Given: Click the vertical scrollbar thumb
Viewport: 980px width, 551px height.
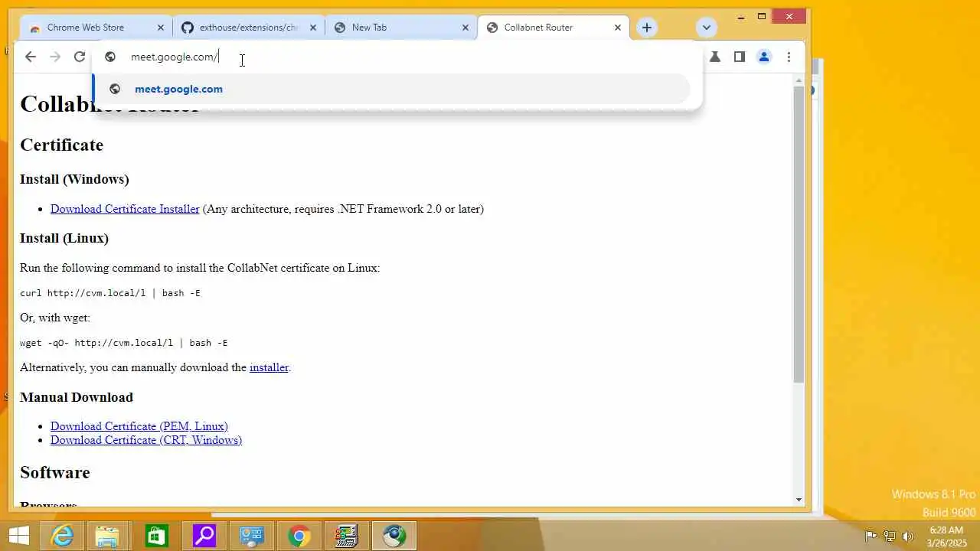Looking at the screenshot, I should [799, 233].
